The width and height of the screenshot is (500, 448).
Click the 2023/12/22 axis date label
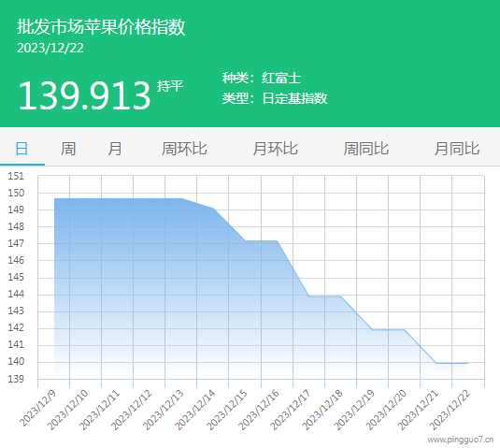coord(450,410)
